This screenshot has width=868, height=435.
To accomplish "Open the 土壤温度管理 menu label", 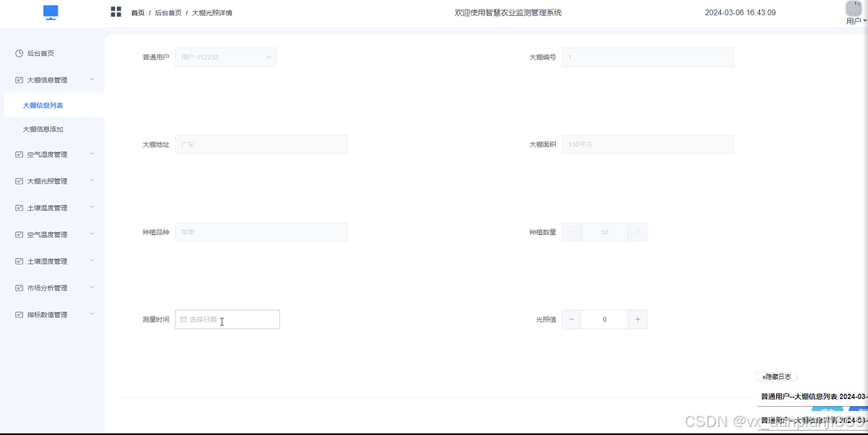I will click(47, 208).
